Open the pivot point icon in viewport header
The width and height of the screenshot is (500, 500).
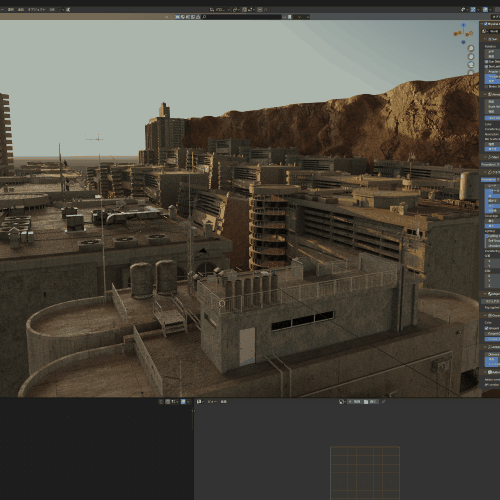[235, 10]
